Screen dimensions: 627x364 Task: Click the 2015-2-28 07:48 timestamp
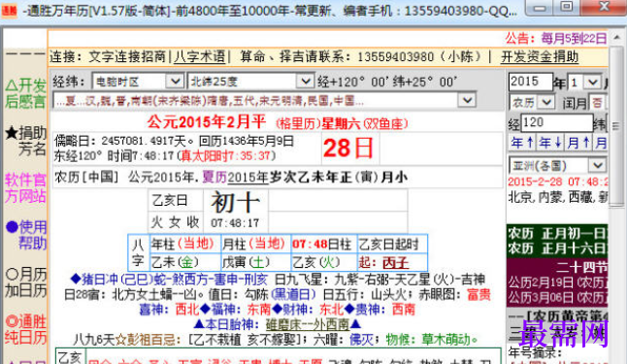tap(557, 182)
